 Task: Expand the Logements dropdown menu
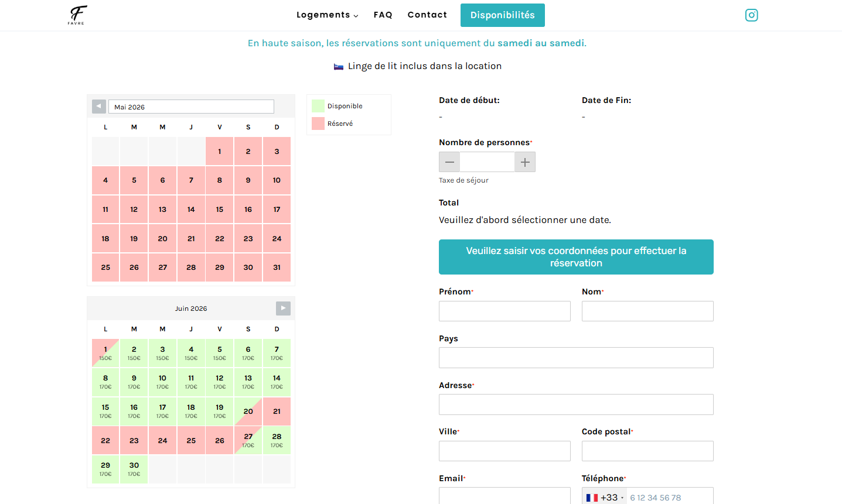click(x=327, y=15)
